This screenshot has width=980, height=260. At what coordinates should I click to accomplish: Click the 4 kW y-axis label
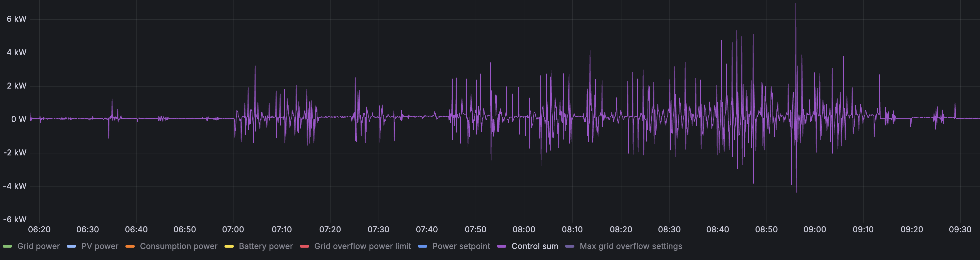pyautogui.click(x=16, y=52)
